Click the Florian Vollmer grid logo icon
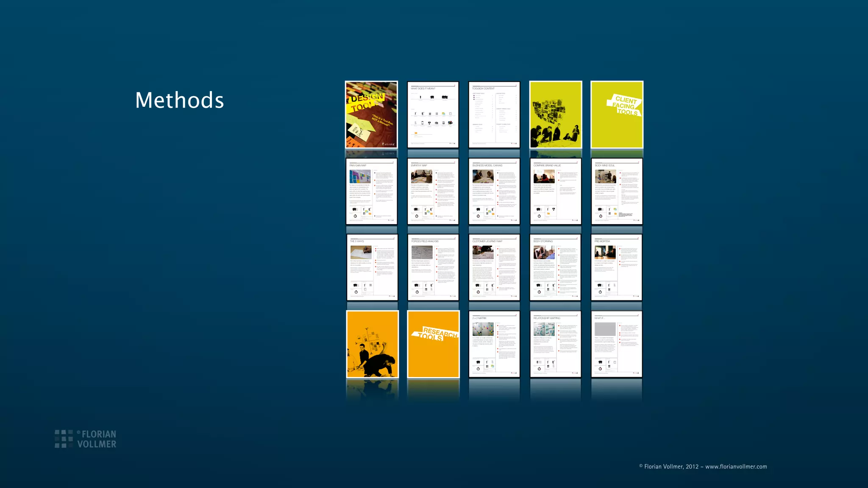This screenshot has height=488, width=868. pos(64,439)
